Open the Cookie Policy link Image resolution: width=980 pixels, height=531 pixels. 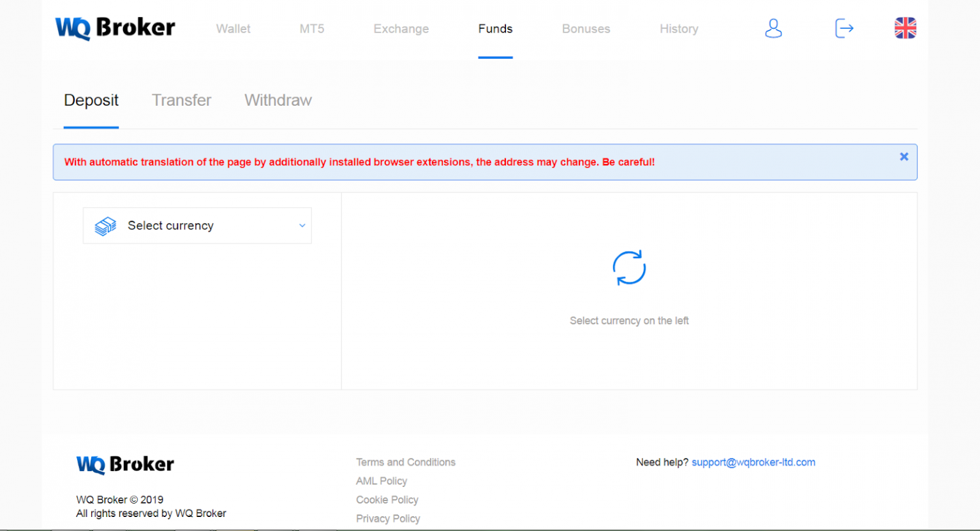click(387, 500)
